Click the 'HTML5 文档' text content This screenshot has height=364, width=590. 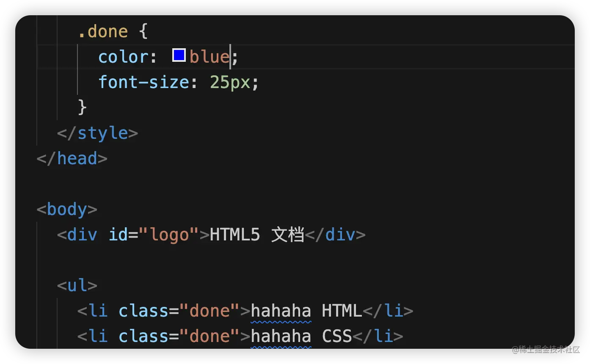pos(257,234)
